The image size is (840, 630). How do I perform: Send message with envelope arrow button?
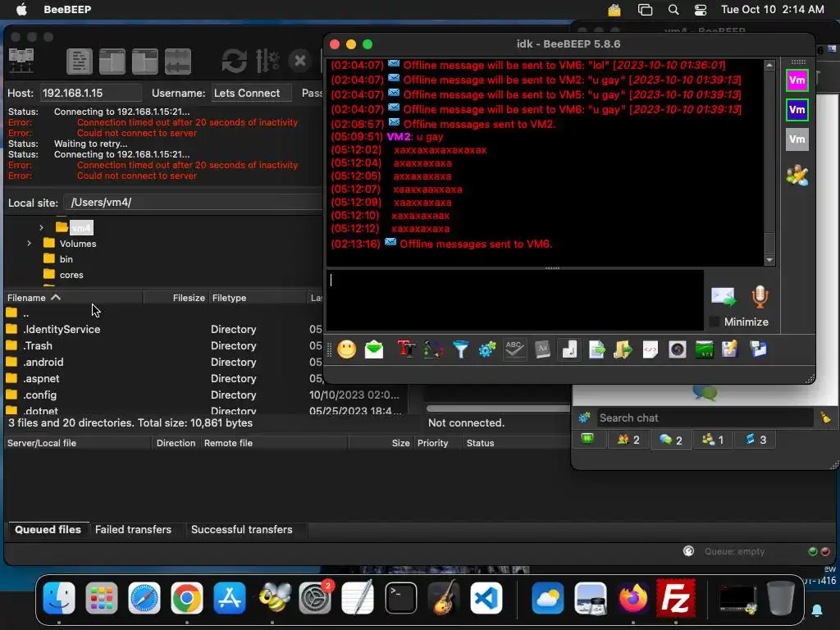pyautogui.click(x=724, y=296)
